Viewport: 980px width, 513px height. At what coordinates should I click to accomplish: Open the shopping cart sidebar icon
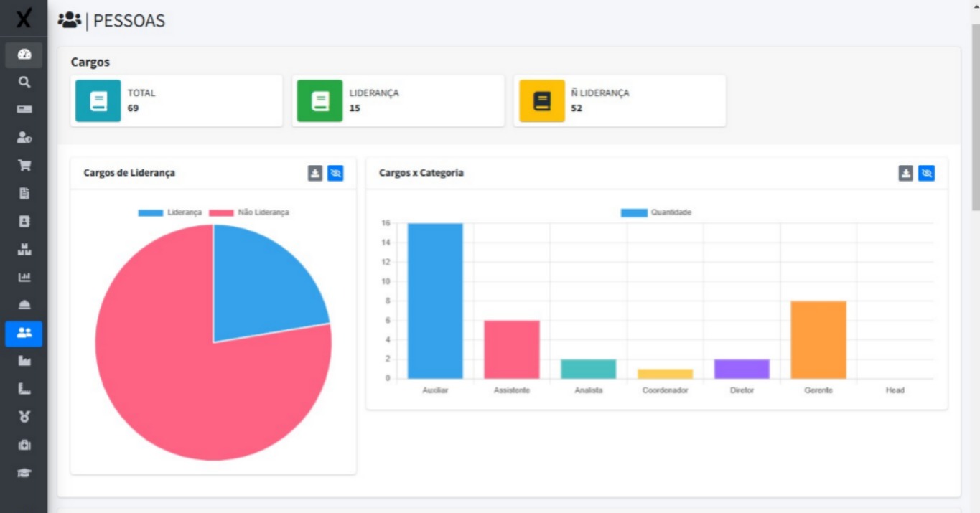[x=24, y=166]
